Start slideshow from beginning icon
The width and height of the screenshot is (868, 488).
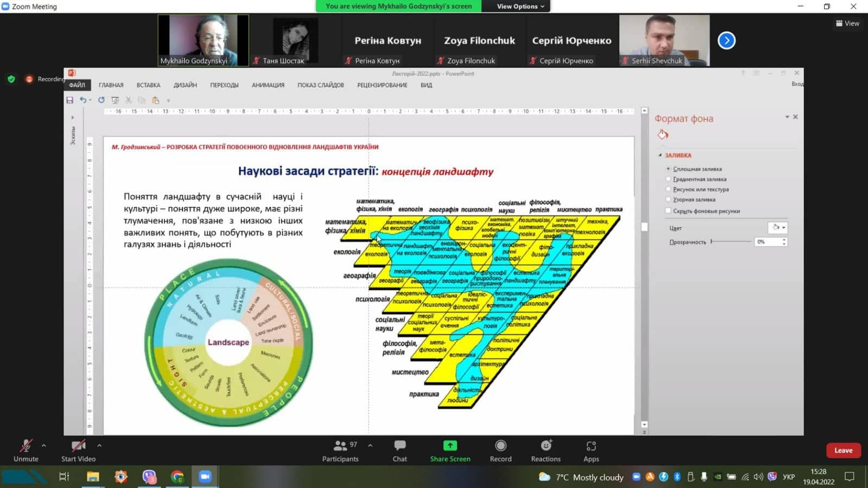point(115,100)
